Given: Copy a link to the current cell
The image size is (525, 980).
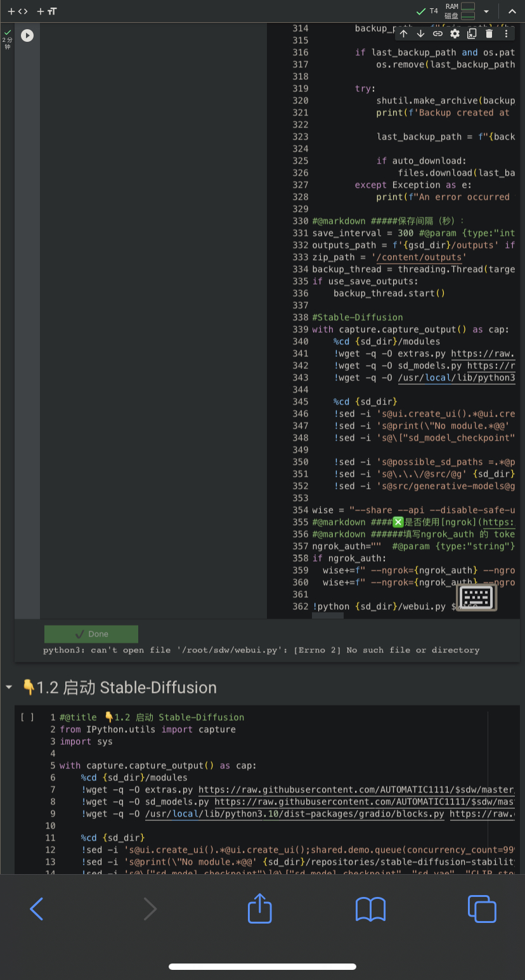Looking at the screenshot, I should click(437, 33).
